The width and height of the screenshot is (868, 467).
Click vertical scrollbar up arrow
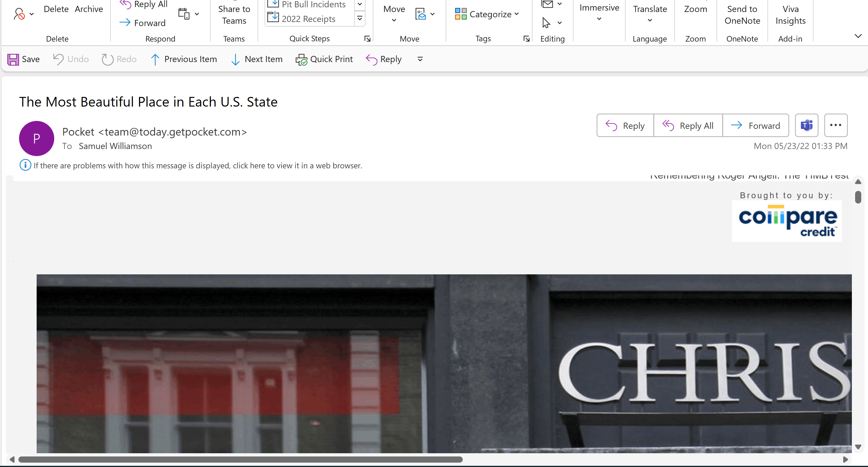point(858,182)
